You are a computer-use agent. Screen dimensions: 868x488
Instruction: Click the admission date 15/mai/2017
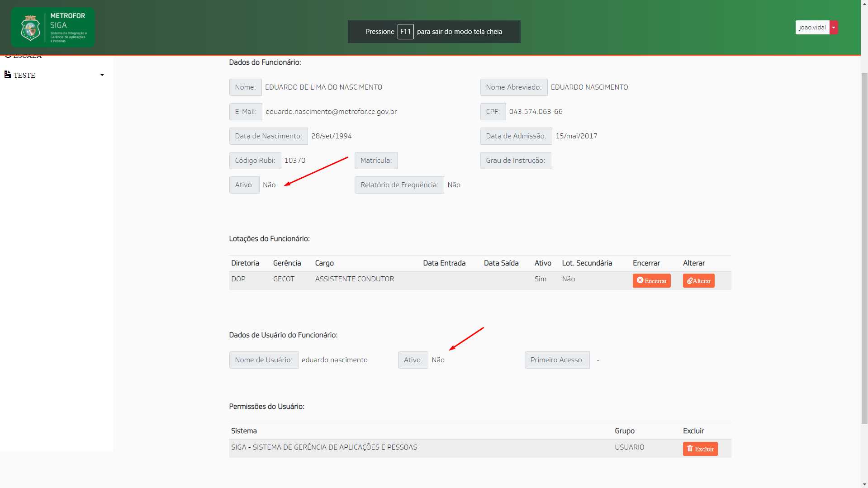pos(576,136)
